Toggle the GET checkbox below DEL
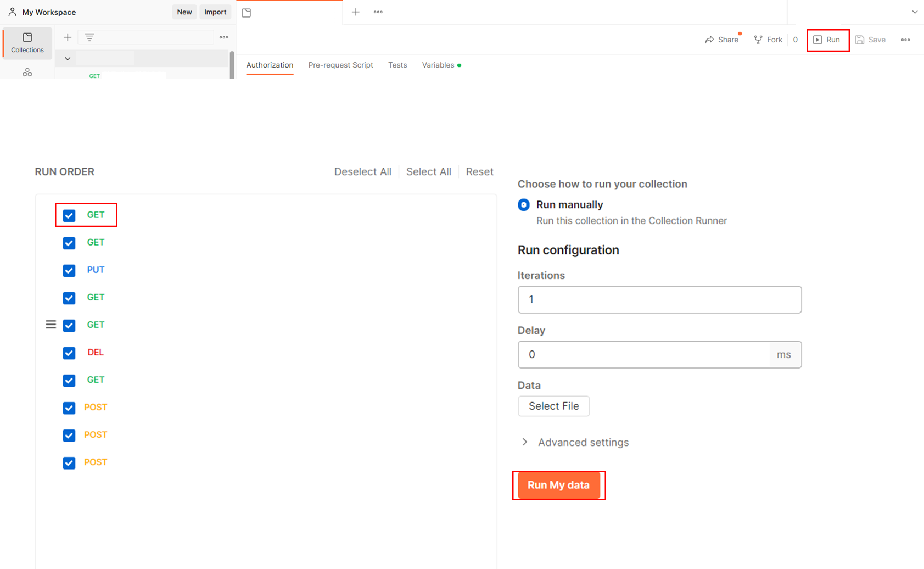 tap(69, 380)
